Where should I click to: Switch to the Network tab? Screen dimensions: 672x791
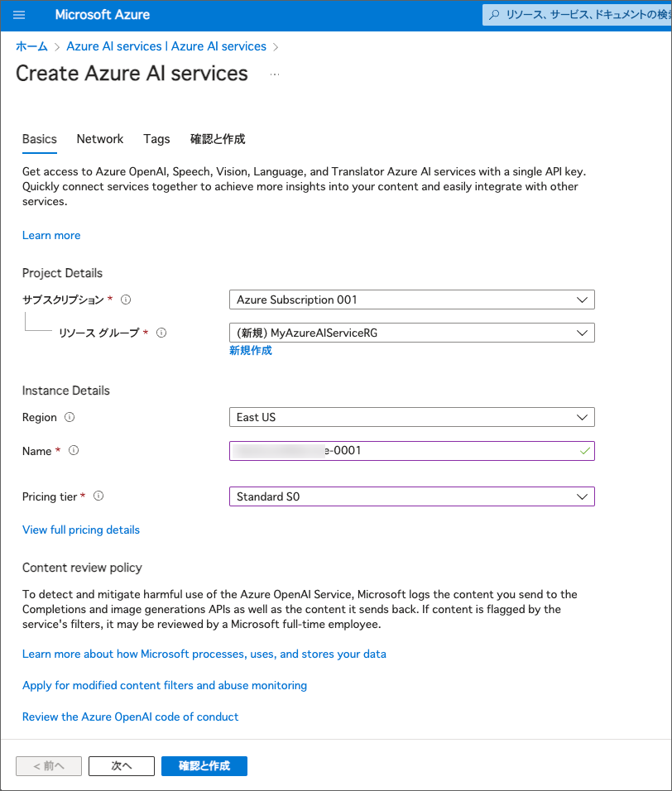coord(100,139)
